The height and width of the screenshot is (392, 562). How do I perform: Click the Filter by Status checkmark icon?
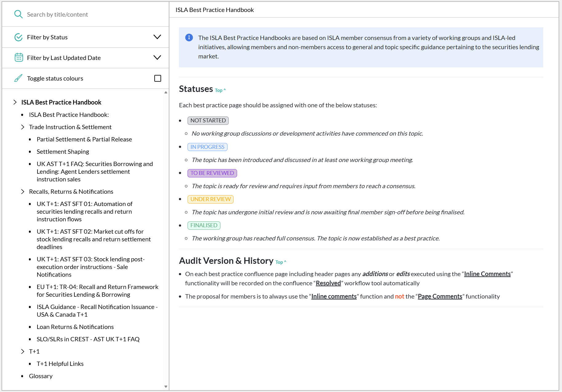coord(18,37)
